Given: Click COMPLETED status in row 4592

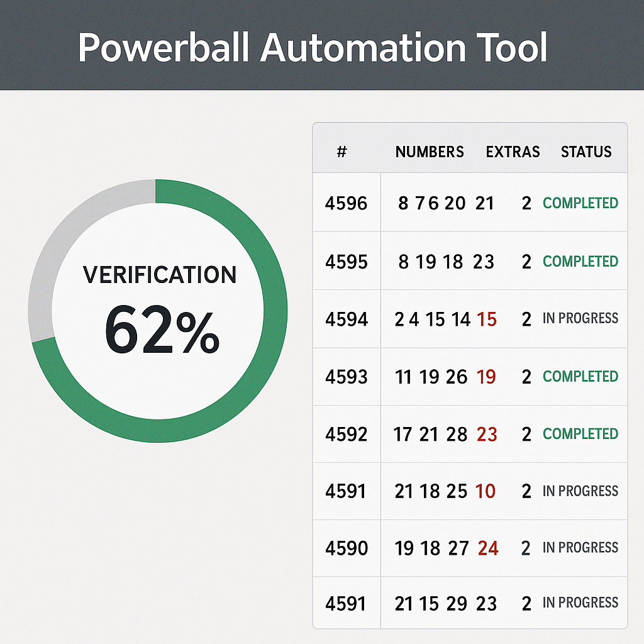Looking at the screenshot, I should click(580, 434).
